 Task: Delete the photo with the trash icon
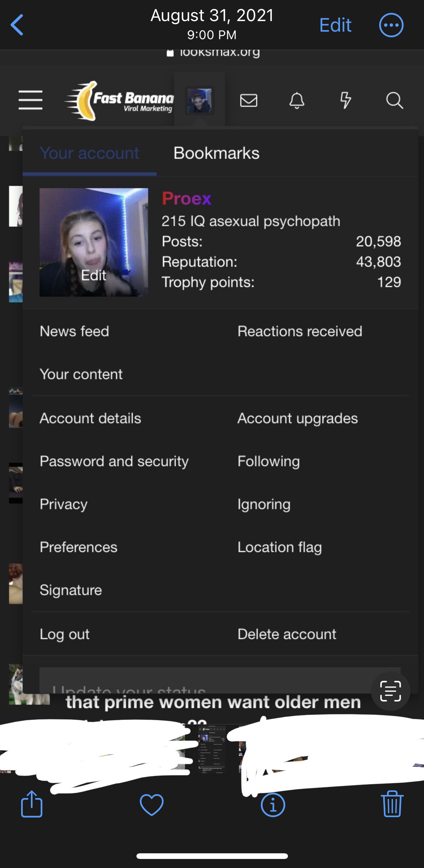(x=392, y=804)
